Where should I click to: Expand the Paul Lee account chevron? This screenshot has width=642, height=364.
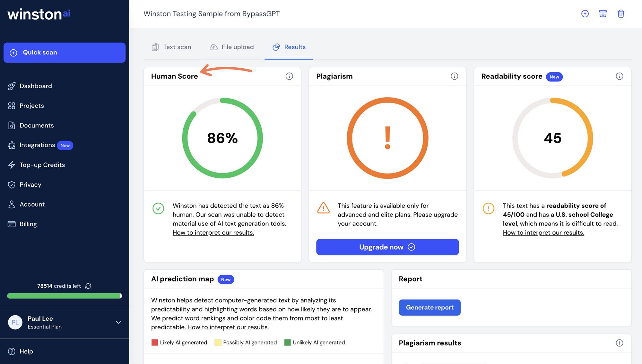pyautogui.click(x=118, y=322)
